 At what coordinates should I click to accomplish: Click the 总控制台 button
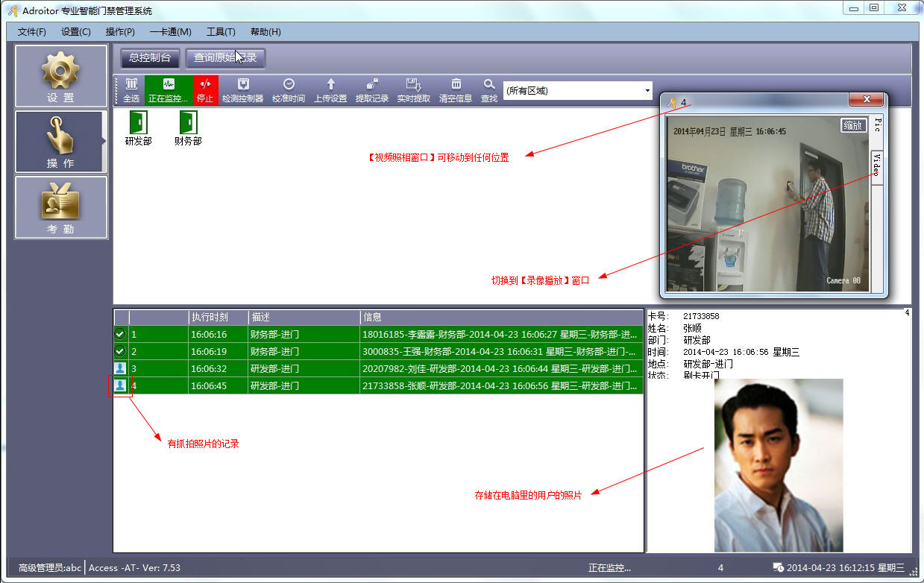coord(150,58)
